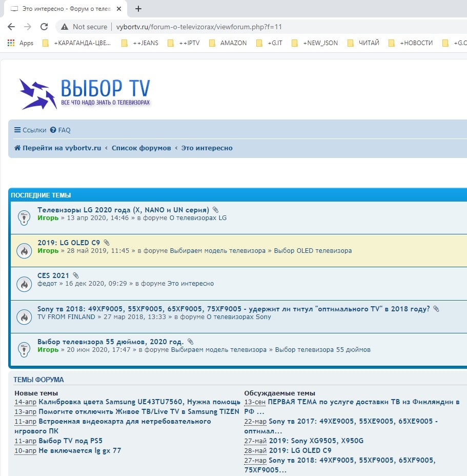The image size is (467, 476).
Task: Open the ++JEANS bookmark folder
Action: [x=139, y=43]
